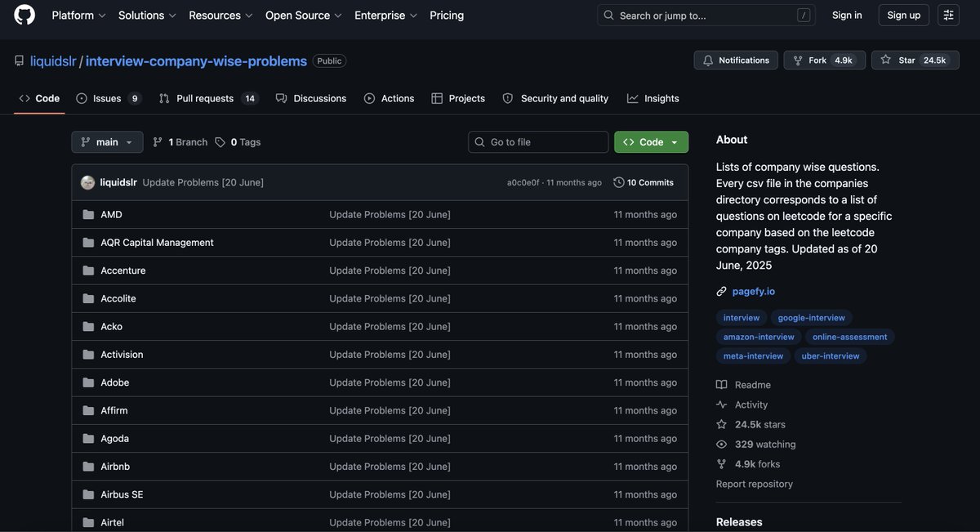The width and height of the screenshot is (980, 532).
Task: Switch to the Pull requests tab
Action: (x=207, y=98)
